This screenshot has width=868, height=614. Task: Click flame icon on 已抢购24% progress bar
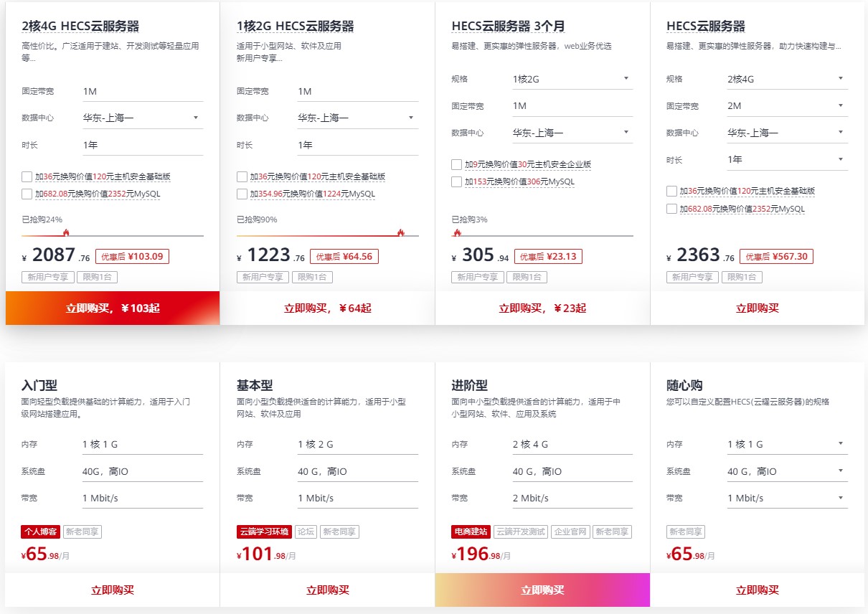[66, 232]
